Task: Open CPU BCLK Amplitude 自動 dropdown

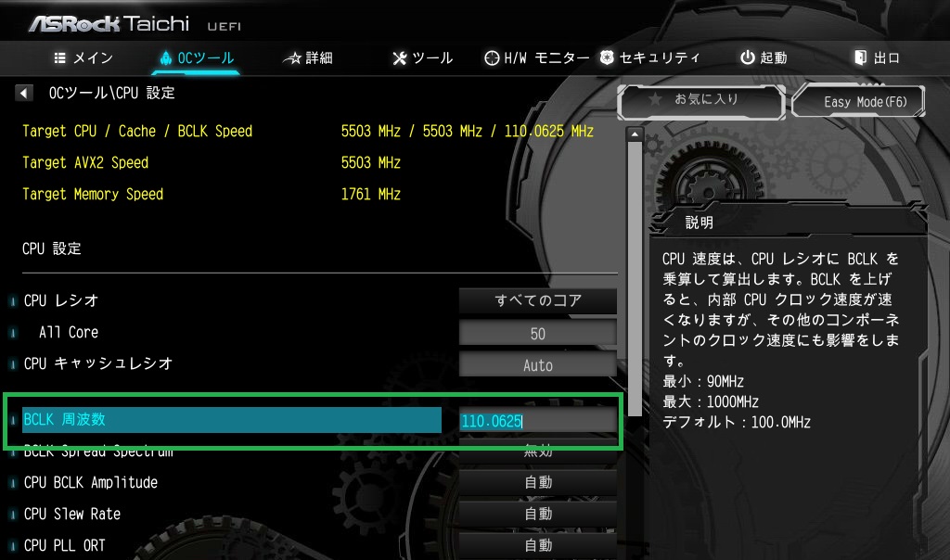Action: (x=538, y=482)
